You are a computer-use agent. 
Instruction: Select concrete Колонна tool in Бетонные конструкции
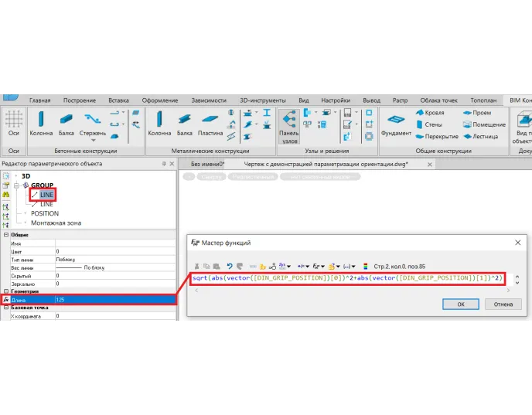tap(41, 124)
